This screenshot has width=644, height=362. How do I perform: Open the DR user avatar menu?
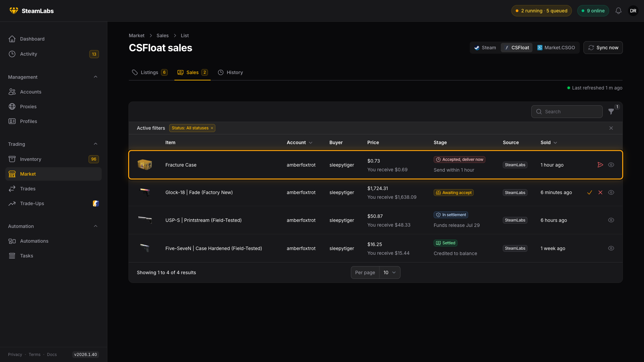click(633, 11)
